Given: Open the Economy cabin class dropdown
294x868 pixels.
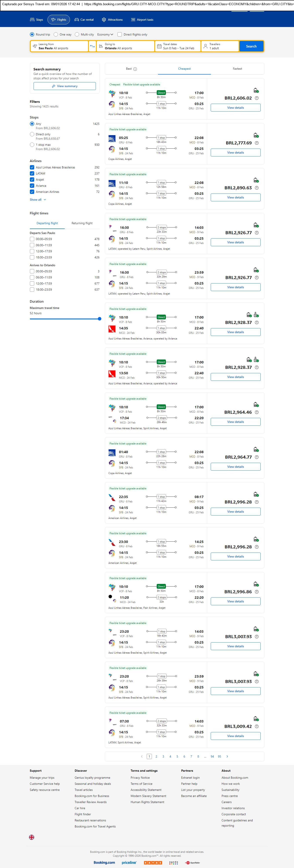Looking at the screenshot, I should [105, 34].
